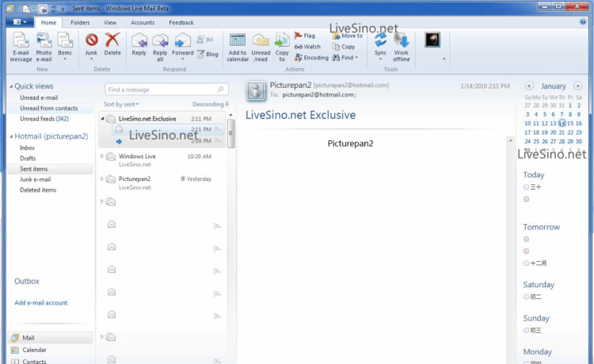Send an IM to sender
Image resolution: width=594 pixels, height=364 pixels.
[205, 40]
